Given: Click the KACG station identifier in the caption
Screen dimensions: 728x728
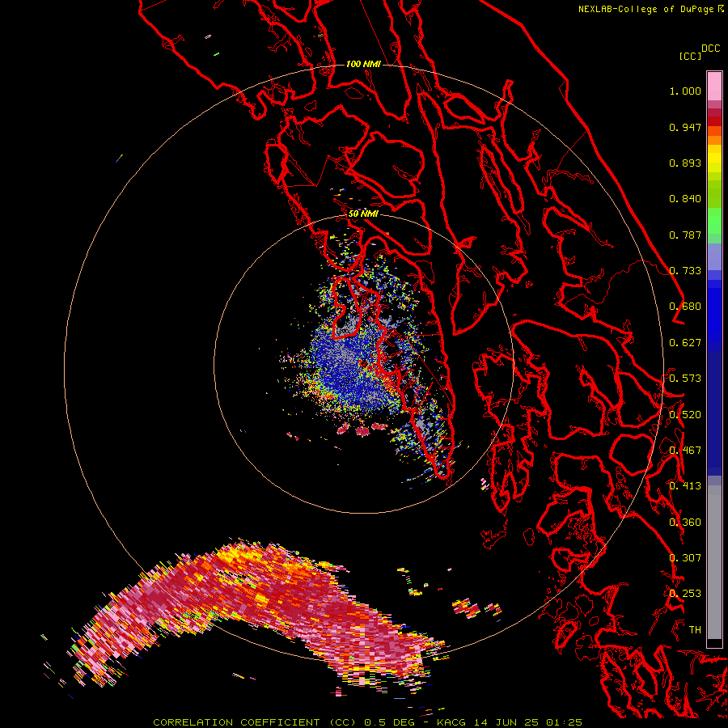Looking at the screenshot, I should pos(451,722).
